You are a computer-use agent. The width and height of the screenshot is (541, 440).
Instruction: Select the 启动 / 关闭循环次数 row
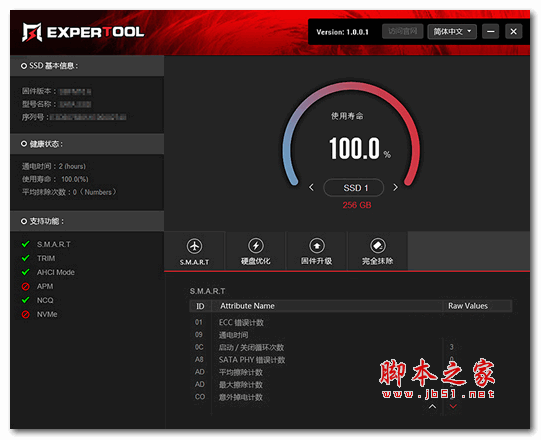point(350,347)
